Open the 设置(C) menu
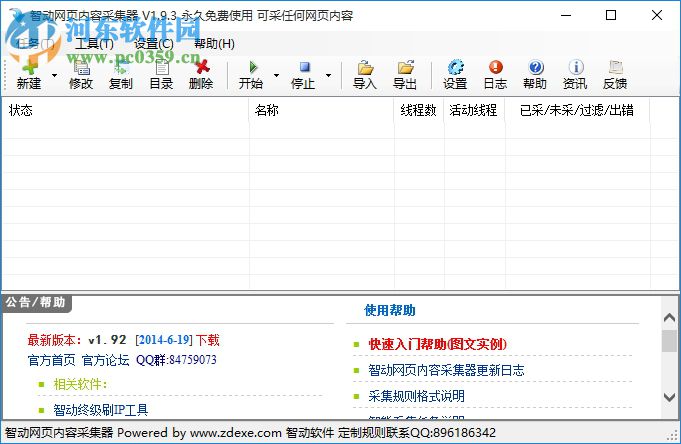The height and width of the screenshot is (444, 681). point(154,44)
